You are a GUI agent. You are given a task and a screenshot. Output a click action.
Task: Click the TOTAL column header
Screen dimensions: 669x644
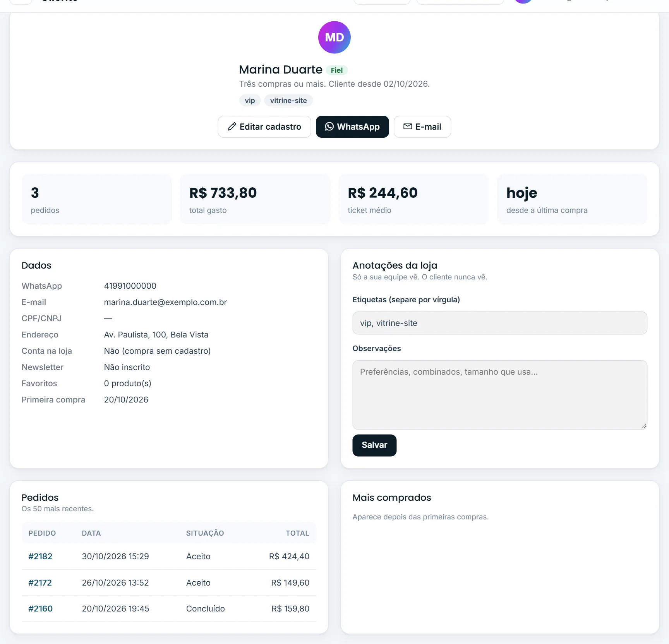coord(297,533)
